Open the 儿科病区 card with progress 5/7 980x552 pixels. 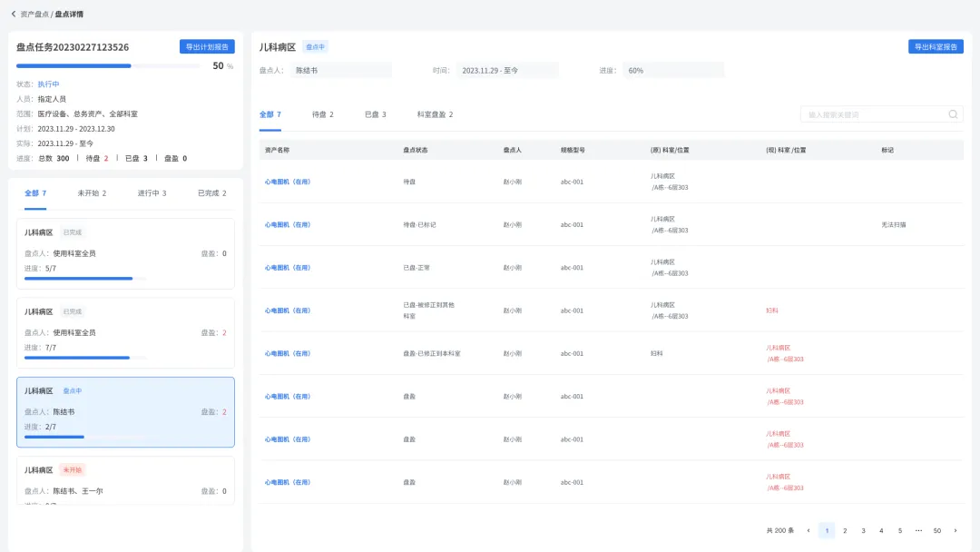(125, 254)
